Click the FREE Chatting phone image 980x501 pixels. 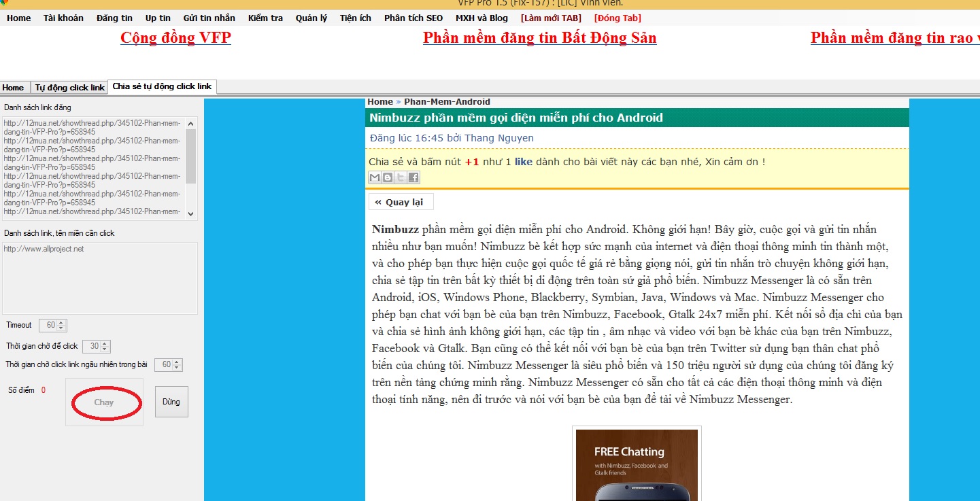pos(637,465)
